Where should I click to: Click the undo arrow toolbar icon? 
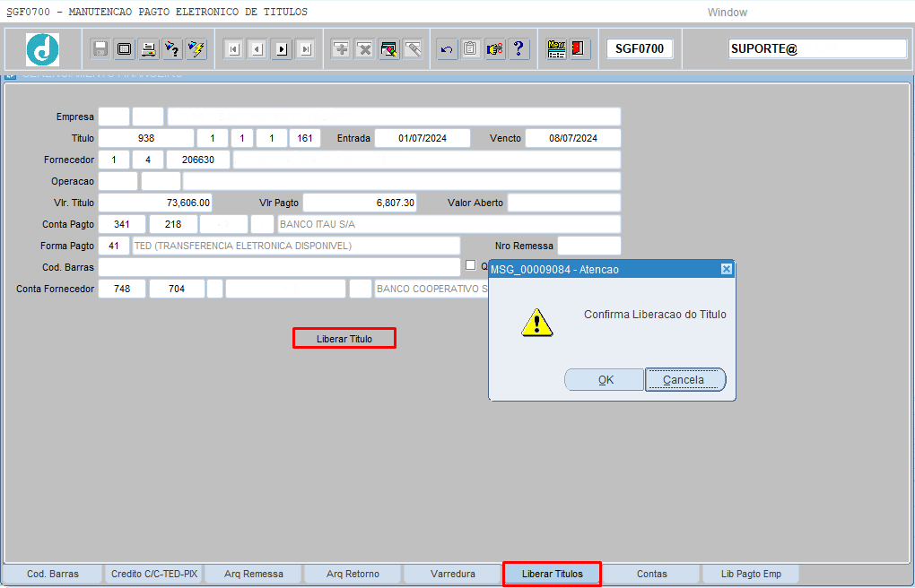(x=447, y=49)
